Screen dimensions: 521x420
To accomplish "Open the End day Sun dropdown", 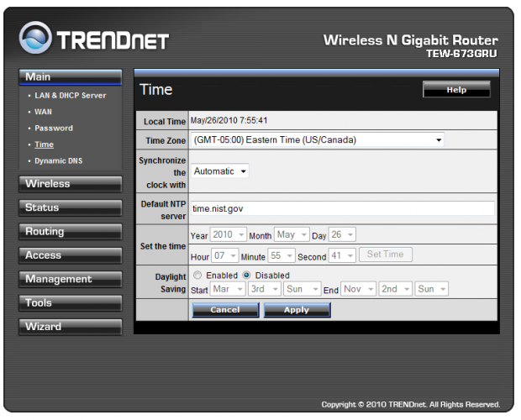I will [x=432, y=289].
